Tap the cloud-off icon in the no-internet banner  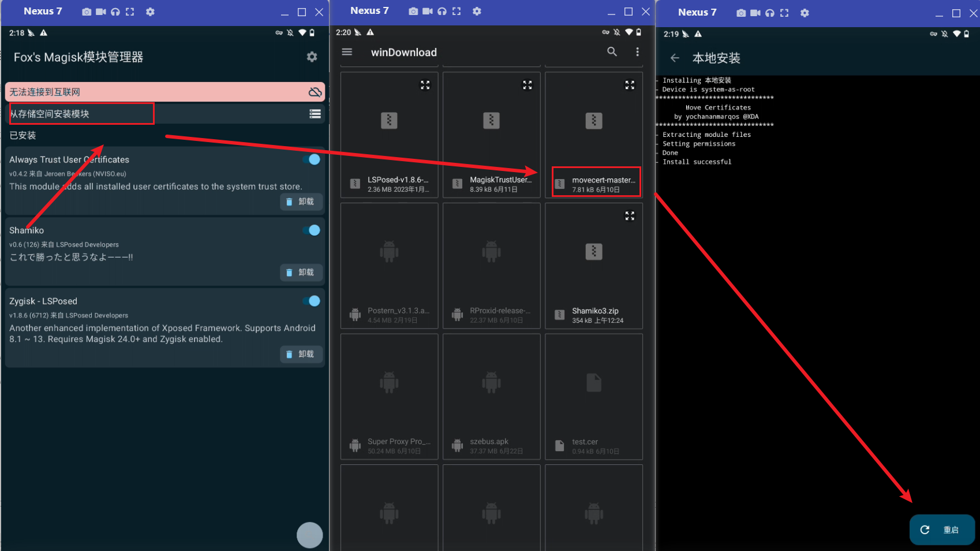[x=315, y=92]
